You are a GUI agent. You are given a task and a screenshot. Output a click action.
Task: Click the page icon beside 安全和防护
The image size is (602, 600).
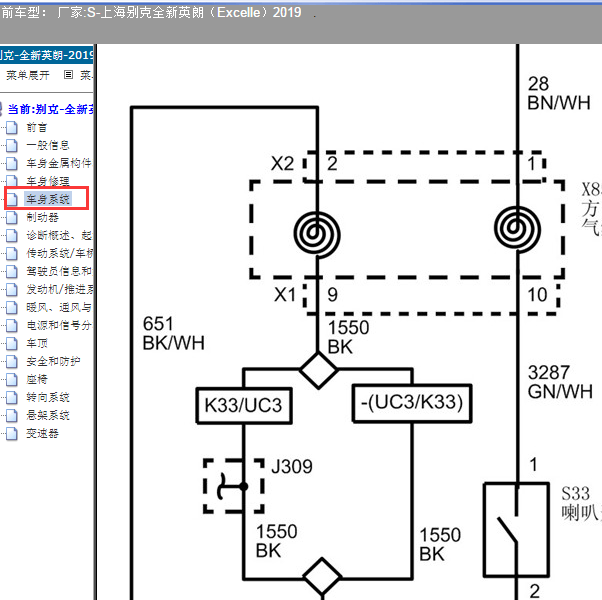click(12, 362)
